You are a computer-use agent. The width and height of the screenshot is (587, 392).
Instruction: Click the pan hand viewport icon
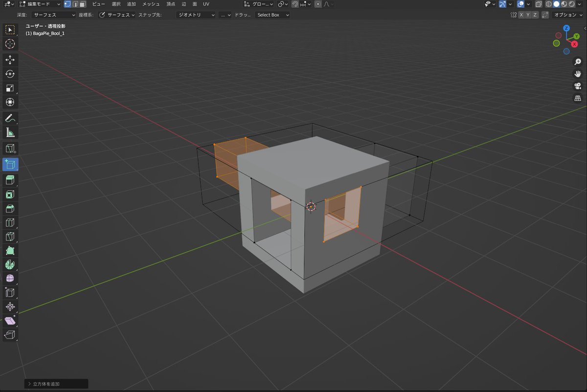pyautogui.click(x=578, y=74)
